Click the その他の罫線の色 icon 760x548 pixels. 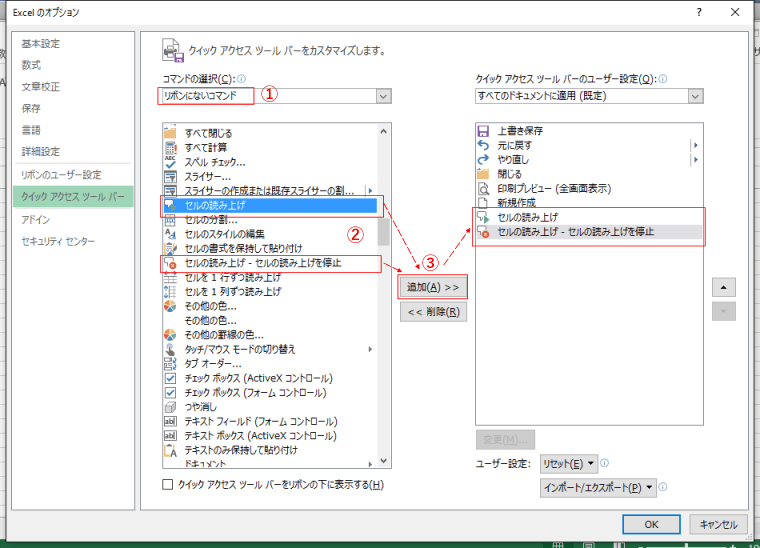point(170,335)
